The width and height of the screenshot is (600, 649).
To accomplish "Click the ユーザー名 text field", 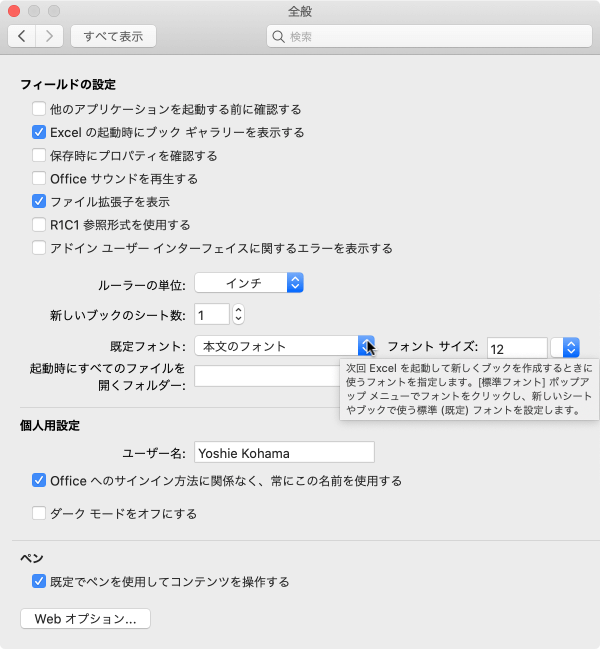I will click(284, 452).
